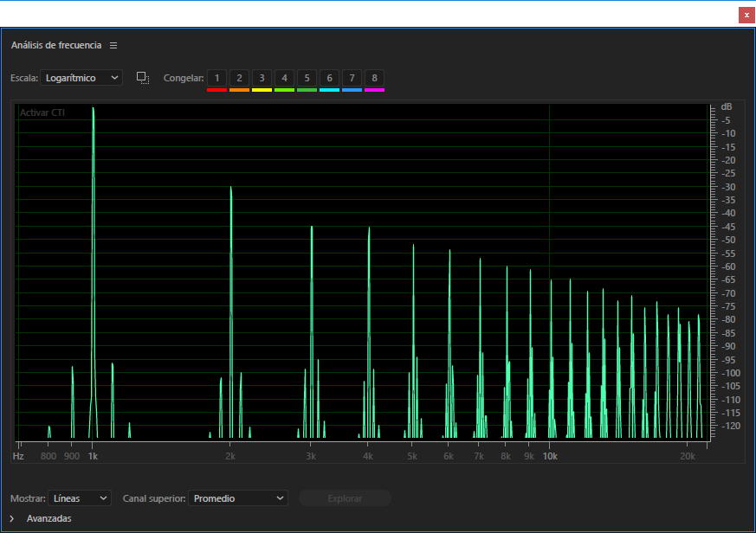Toggle freeze slot 2 (orange)
This screenshot has width=756, height=533.
pos(239,78)
